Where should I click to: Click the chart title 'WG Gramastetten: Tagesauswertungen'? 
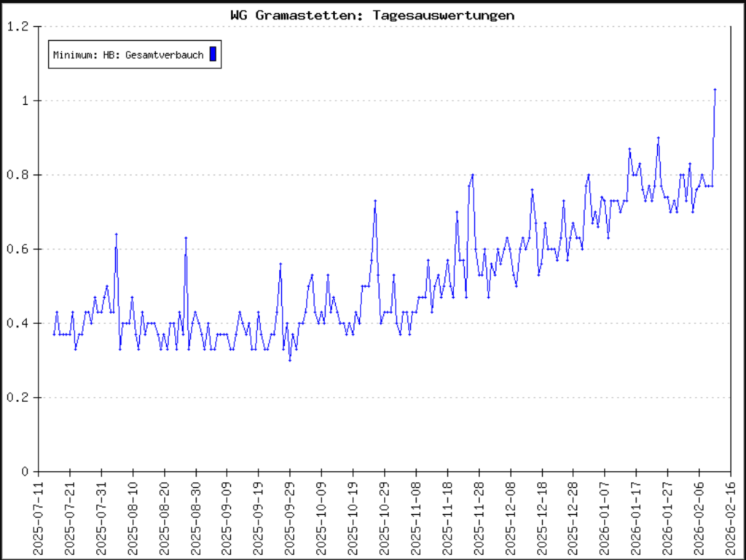point(372,15)
